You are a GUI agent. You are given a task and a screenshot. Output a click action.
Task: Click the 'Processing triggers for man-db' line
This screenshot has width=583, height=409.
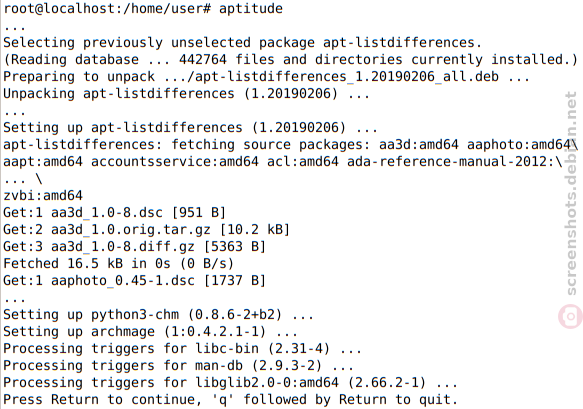click(x=178, y=365)
